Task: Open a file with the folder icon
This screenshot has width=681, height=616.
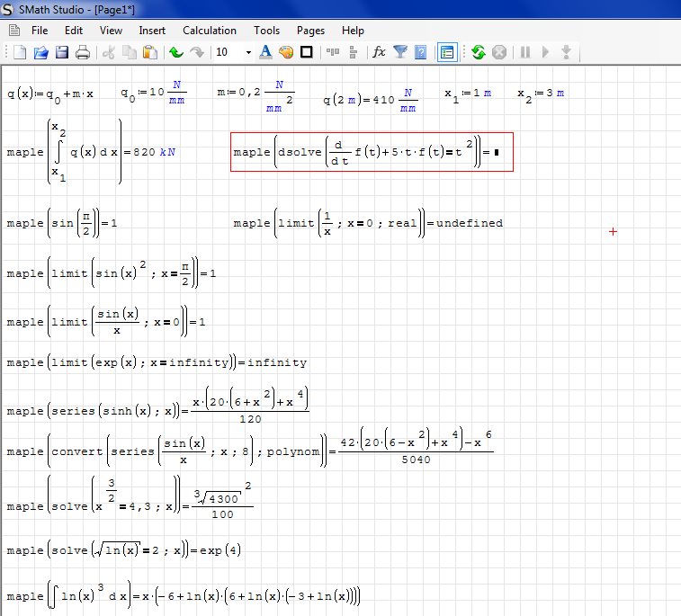Action: pos(40,52)
